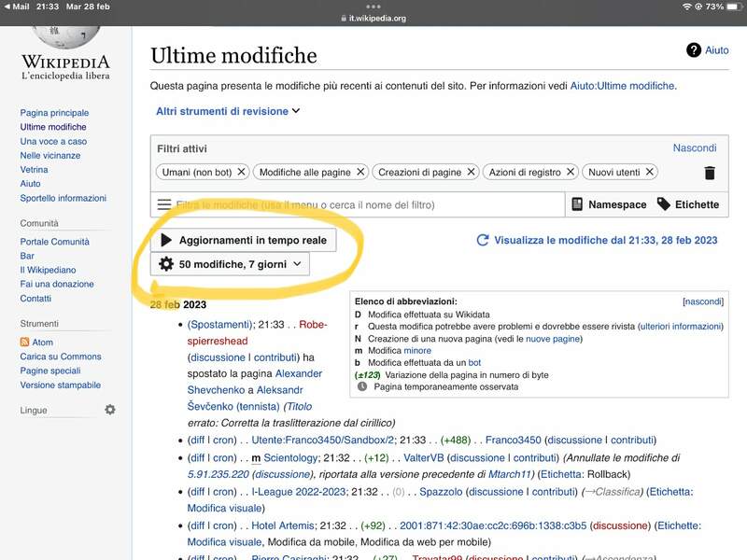The height and width of the screenshot is (560, 747).
Task: Click the refresh icon for new changes
Action: (x=483, y=240)
